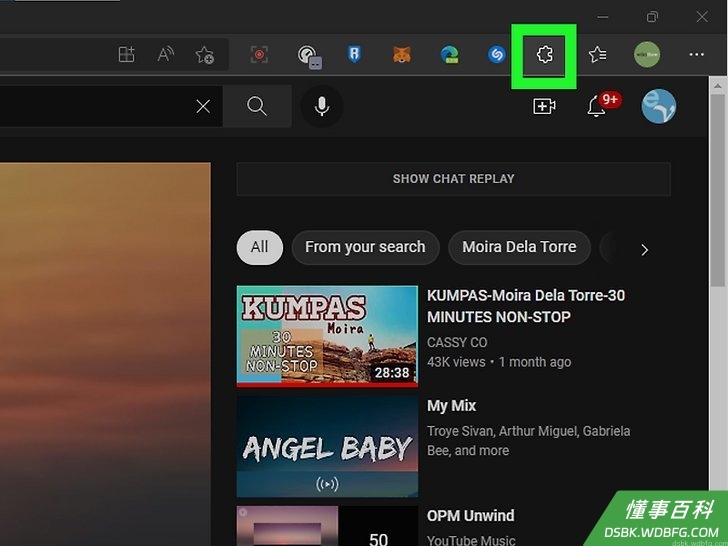The image size is (728, 546).
Task: Open the screen recorder extension icon
Action: (x=259, y=55)
